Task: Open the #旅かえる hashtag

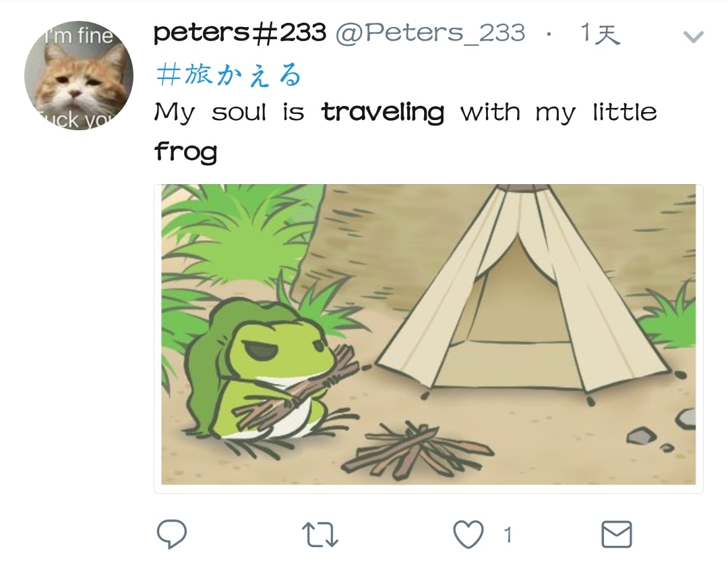Action: 229,76
